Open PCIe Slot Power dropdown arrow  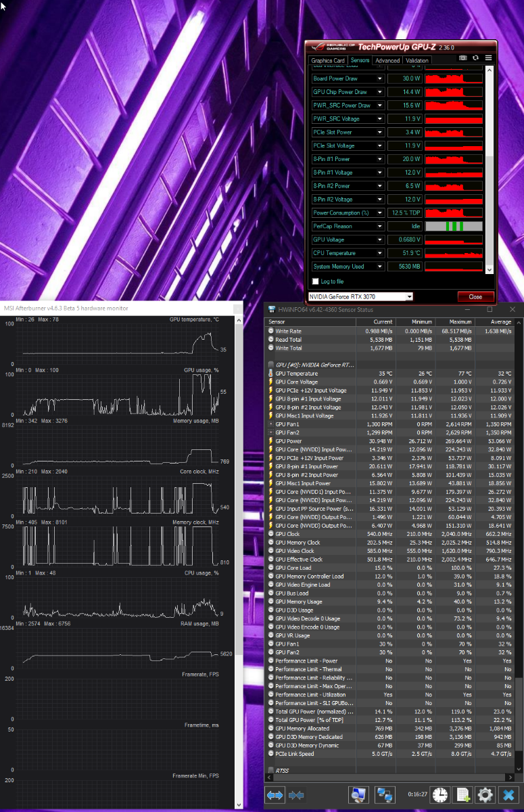(381, 132)
